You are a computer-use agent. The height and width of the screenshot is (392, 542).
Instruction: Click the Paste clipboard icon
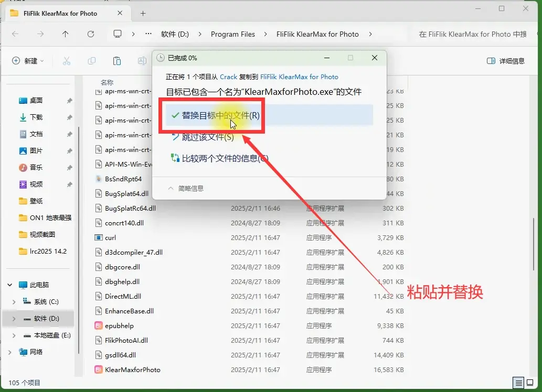(117, 61)
